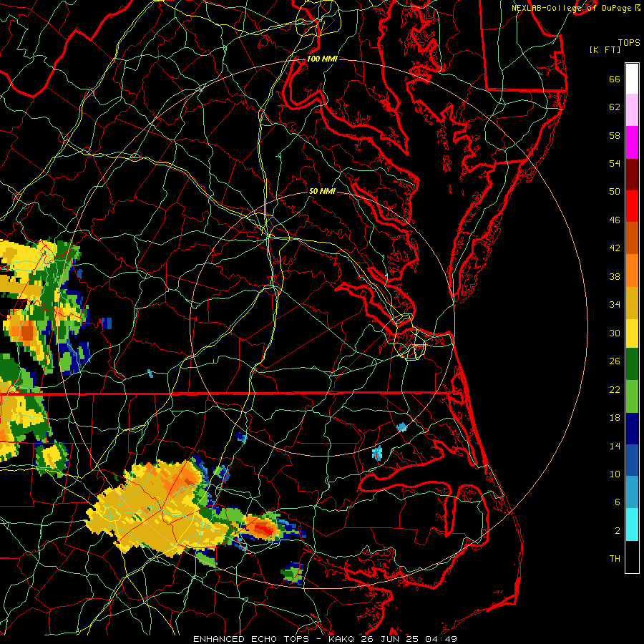Click the legend value 62

click(x=615, y=107)
